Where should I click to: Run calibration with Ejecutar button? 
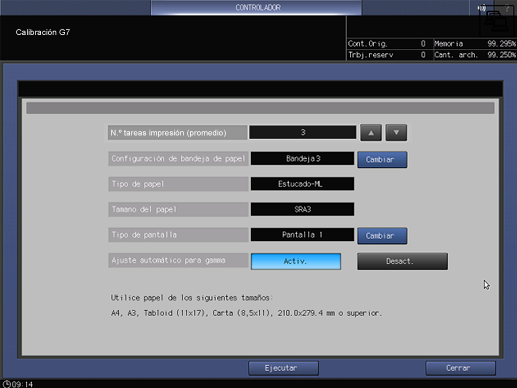pyautogui.click(x=283, y=368)
